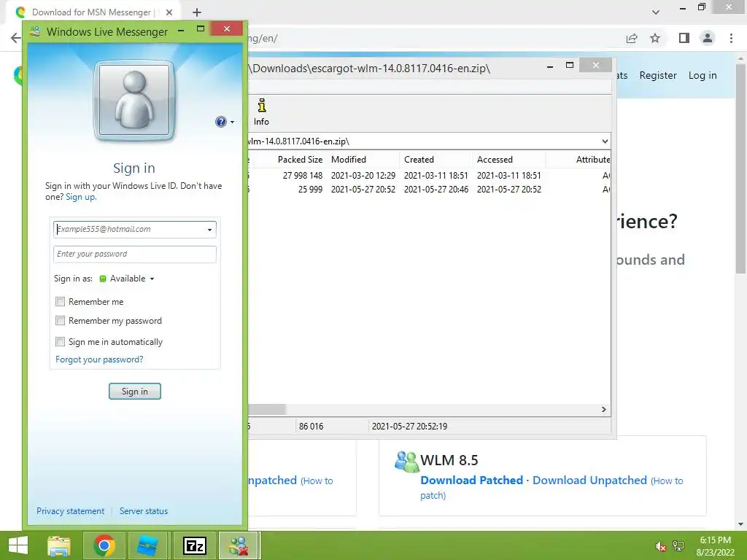
Task: Click the 86 016 status bar value
Action: 311,426
